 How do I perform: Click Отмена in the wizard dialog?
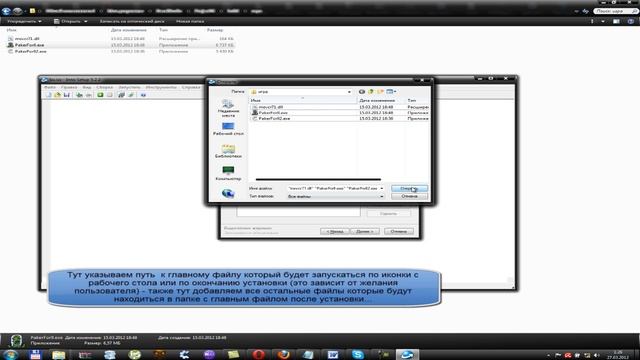point(399,231)
